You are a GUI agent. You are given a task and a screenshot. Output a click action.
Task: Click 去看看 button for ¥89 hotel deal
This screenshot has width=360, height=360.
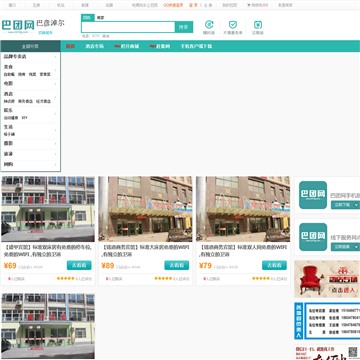177,265
